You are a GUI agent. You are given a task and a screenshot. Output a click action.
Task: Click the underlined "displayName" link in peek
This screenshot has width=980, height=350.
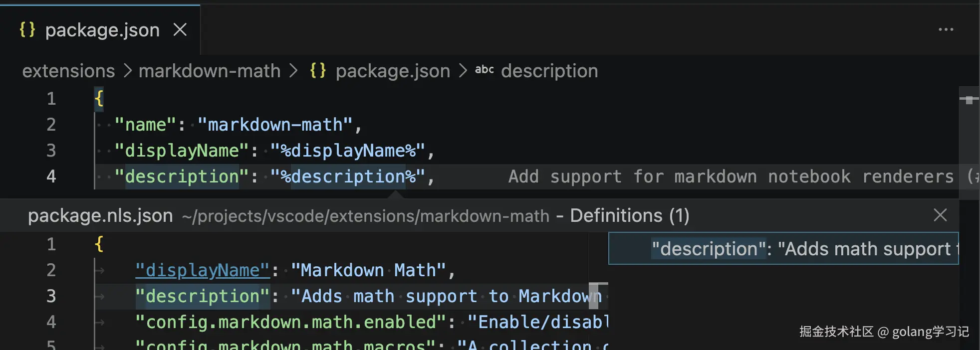(203, 270)
